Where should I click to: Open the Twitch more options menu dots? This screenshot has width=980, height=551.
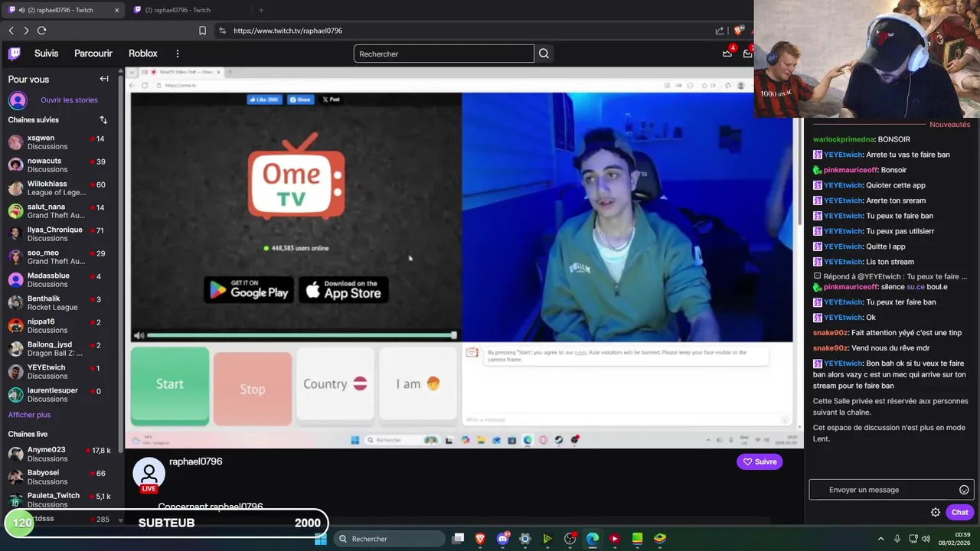click(177, 54)
